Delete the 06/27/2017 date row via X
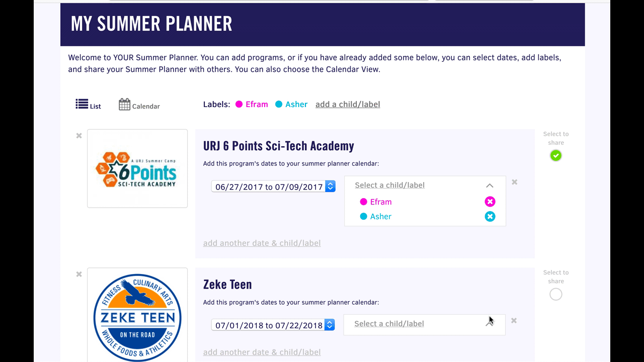The width and height of the screenshot is (644, 362). click(515, 182)
